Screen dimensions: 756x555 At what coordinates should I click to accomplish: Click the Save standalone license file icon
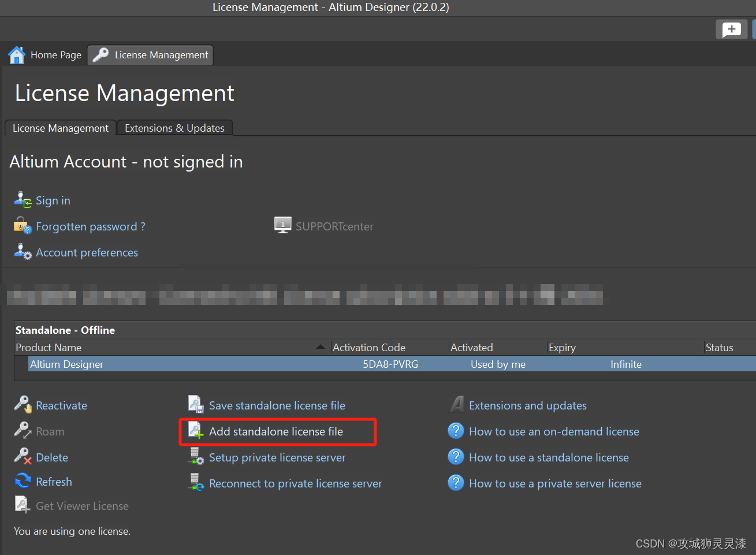[196, 405]
